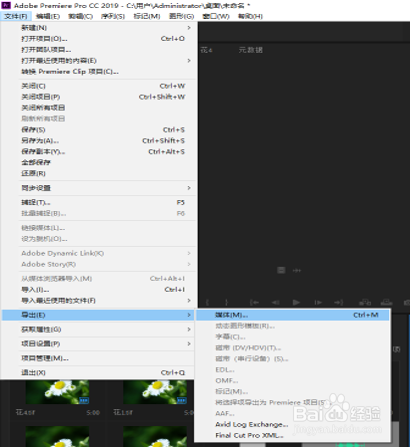Choose 捕捉(T)... menu item

point(98,203)
